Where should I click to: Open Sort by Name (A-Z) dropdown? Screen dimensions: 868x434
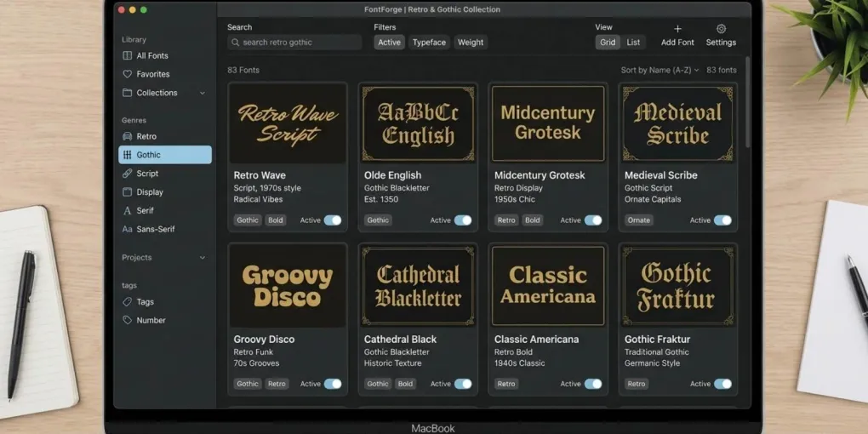point(660,71)
